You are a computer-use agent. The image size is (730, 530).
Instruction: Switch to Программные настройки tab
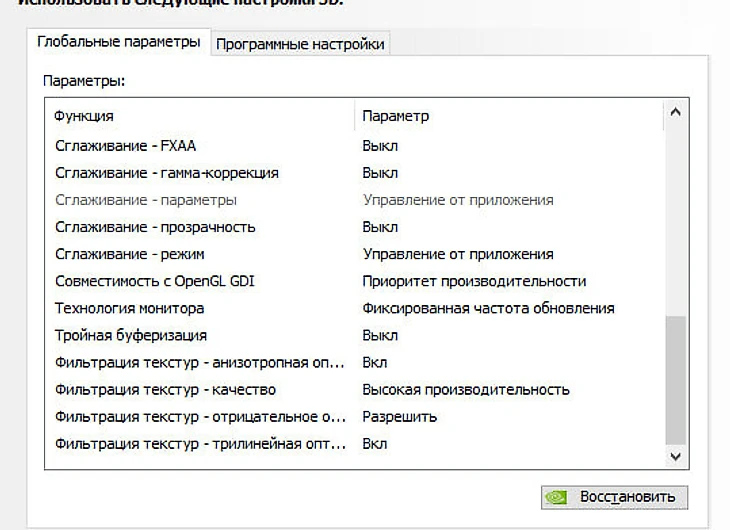point(300,44)
